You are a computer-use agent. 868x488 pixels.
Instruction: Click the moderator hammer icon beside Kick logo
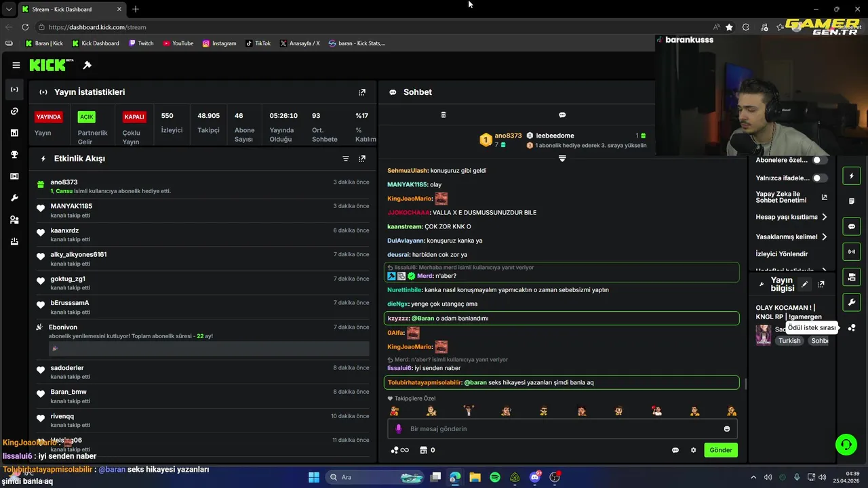coord(87,65)
